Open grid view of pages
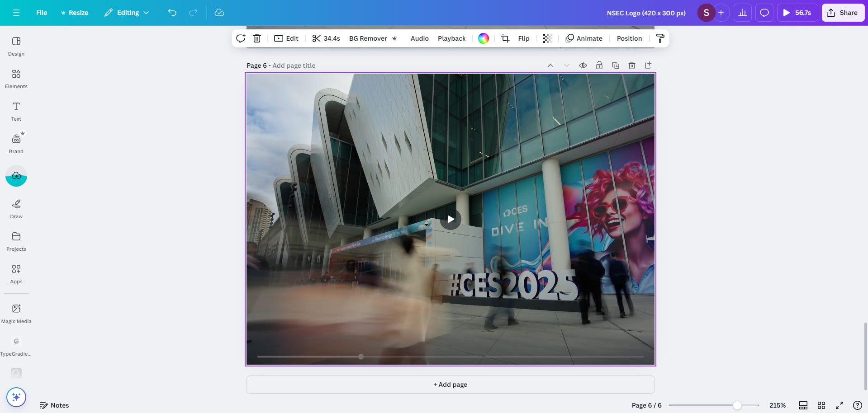Image resolution: width=868 pixels, height=413 pixels. [x=821, y=405]
